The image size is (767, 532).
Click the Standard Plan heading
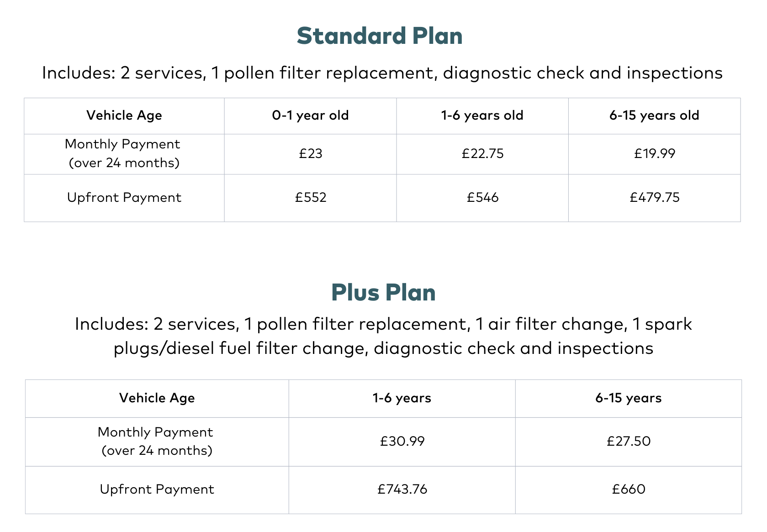pyautogui.click(x=379, y=36)
